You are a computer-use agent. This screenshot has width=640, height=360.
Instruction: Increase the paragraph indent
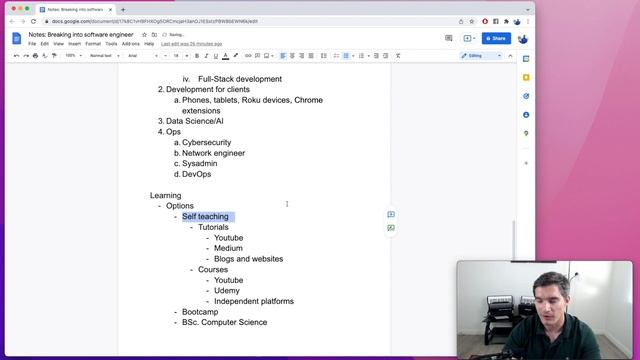click(x=385, y=56)
